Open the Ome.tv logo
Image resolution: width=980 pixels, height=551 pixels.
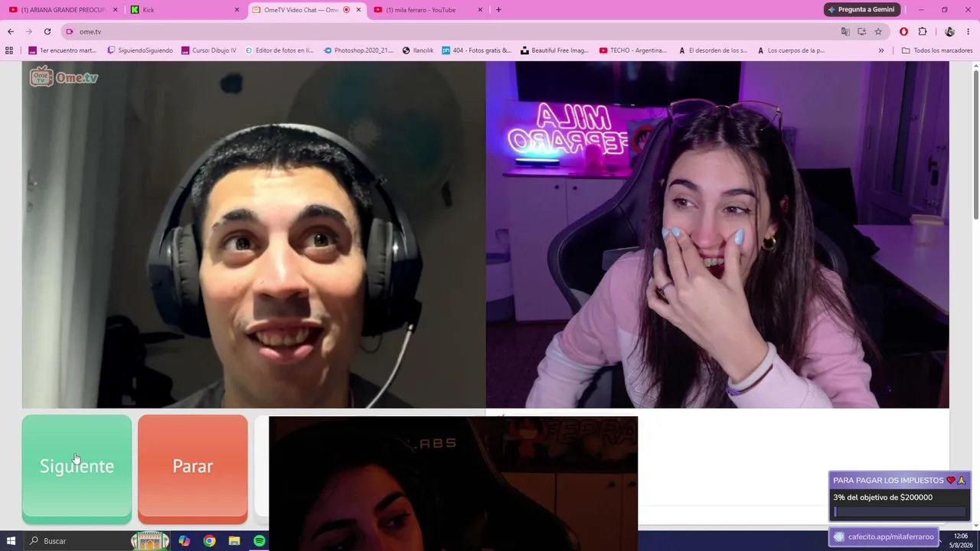coord(64,77)
